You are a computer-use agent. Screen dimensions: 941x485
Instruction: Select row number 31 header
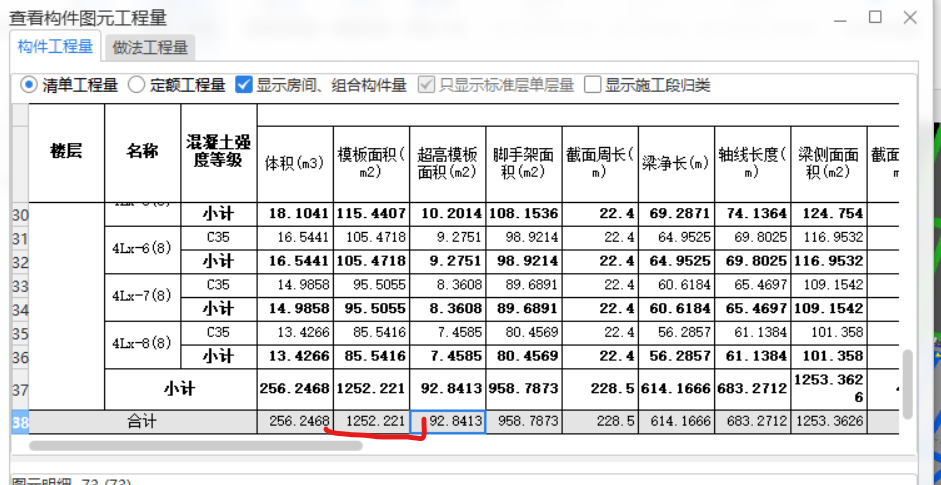pyautogui.click(x=20, y=238)
